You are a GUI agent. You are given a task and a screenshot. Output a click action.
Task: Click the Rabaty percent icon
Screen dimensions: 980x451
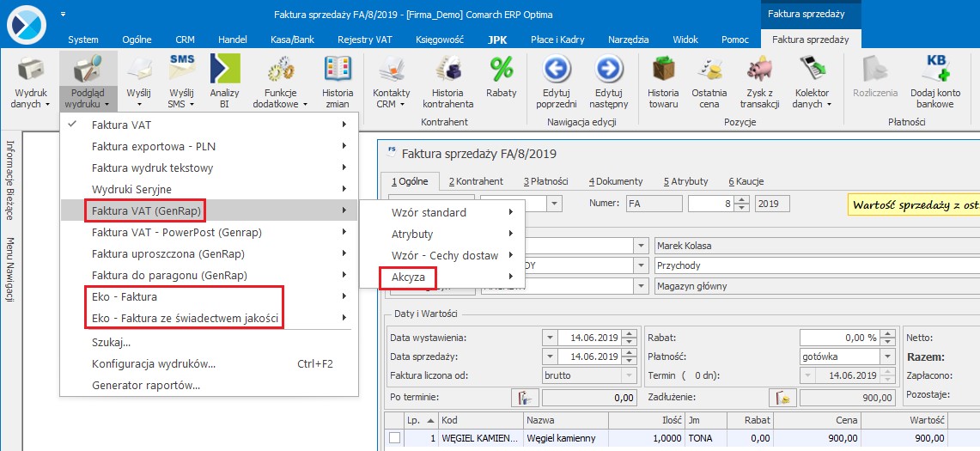pyautogui.click(x=502, y=69)
